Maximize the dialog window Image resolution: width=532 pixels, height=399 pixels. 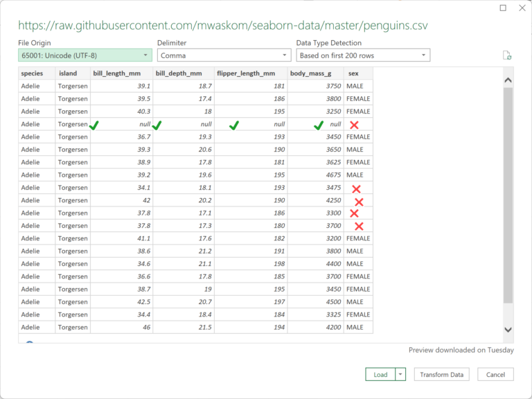pyautogui.click(x=503, y=8)
